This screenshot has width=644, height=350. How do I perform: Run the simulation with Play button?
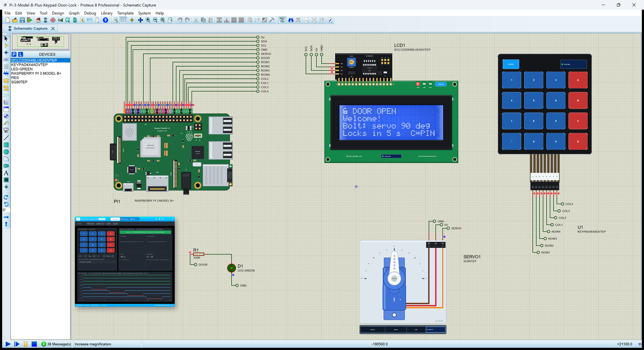(x=8, y=344)
